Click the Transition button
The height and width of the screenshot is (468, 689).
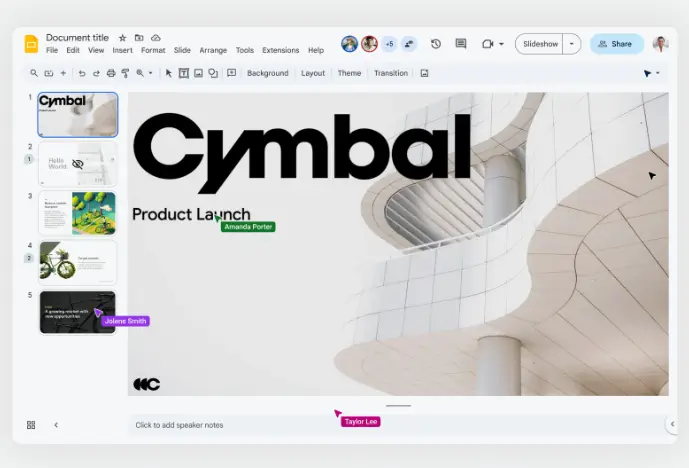tap(391, 73)
